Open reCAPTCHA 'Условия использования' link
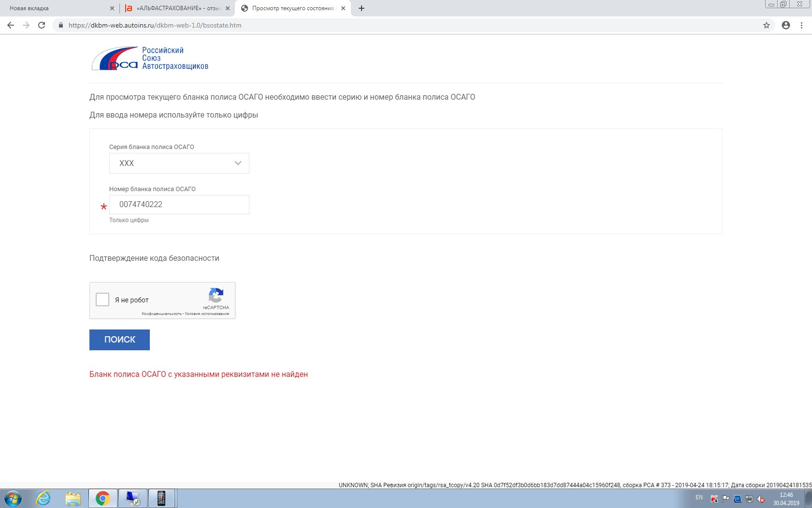812x508 pixels. tap(207, 314)
